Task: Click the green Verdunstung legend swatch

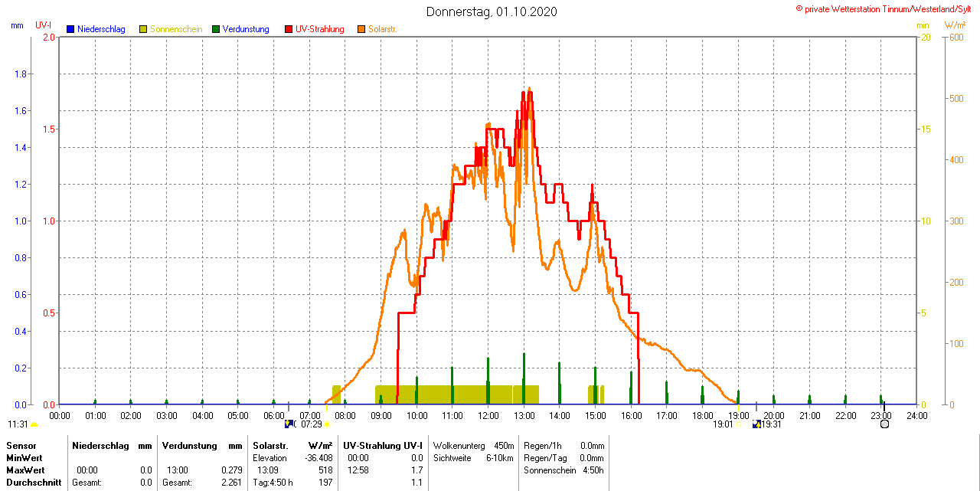Action: click(x=216, y=29)
